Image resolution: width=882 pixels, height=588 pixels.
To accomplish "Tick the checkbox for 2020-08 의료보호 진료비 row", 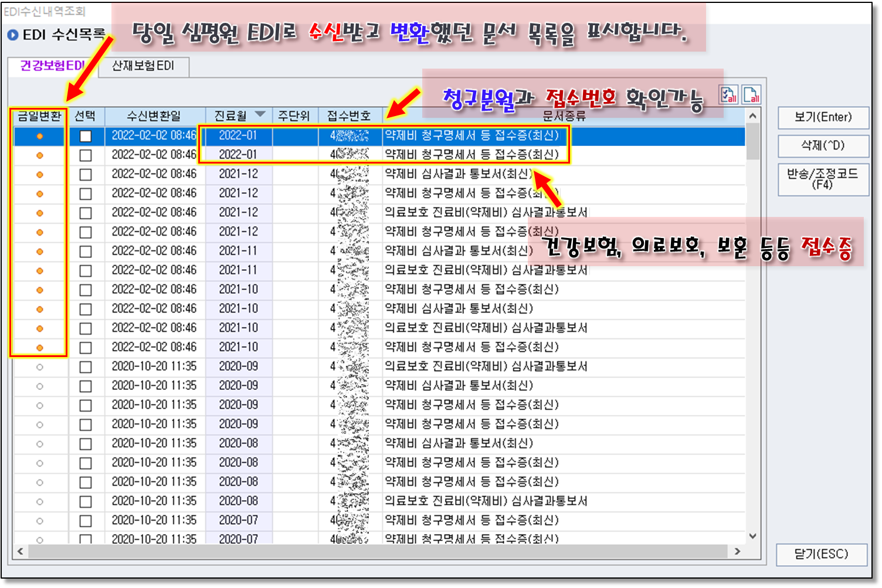I will pyautogui.click(x=86, y=502).
